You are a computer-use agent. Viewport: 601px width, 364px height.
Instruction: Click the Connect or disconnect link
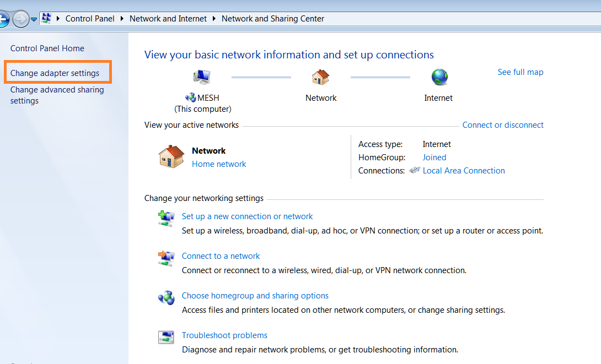[502, 125]
